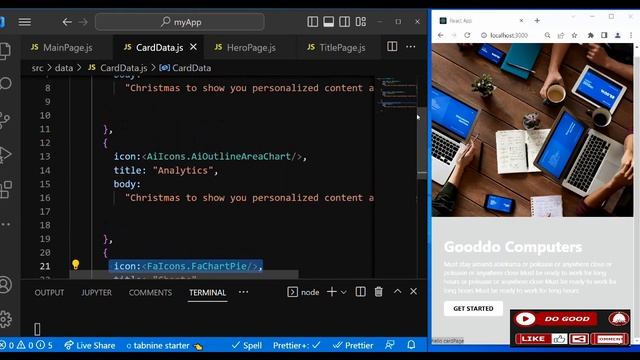640x360 pixels.
Task: Open problems errors and warnings status item
Action: pos(27,345)
